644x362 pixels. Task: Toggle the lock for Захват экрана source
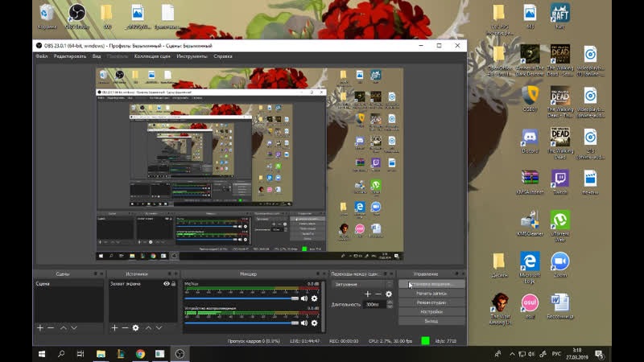click(173, 284)
